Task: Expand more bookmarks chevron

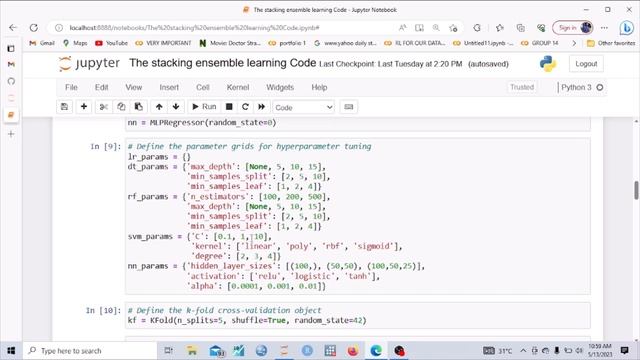Action: pos(574,43)
